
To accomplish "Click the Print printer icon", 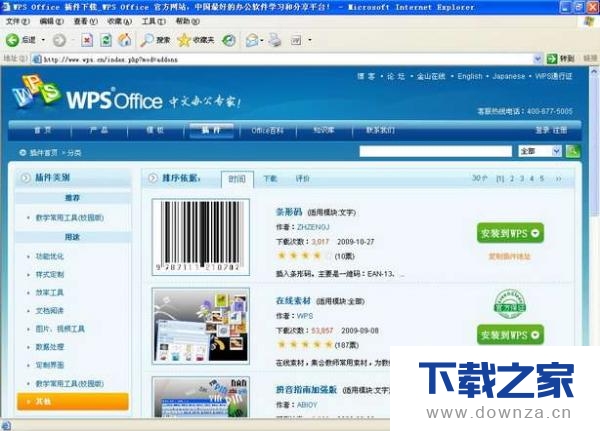I will (274, 40).
